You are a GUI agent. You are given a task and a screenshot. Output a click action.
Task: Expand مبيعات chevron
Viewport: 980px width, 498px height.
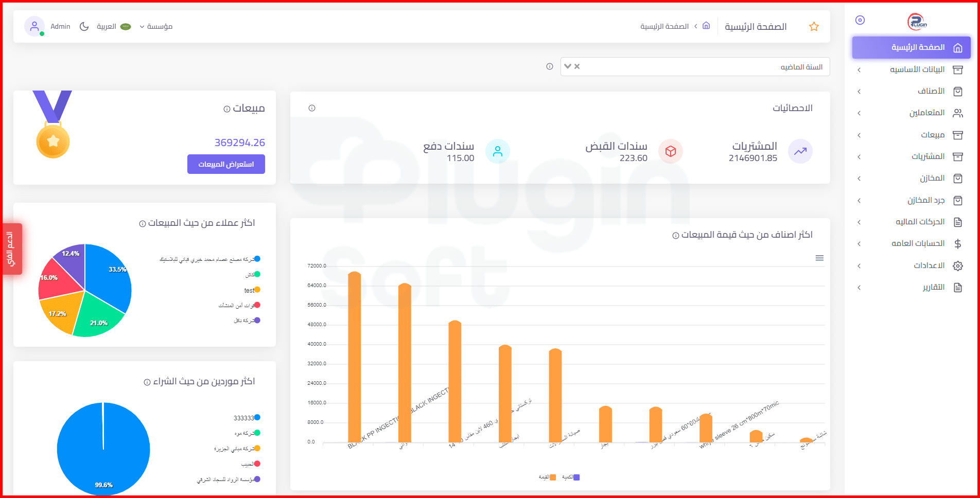pos(859,135)
